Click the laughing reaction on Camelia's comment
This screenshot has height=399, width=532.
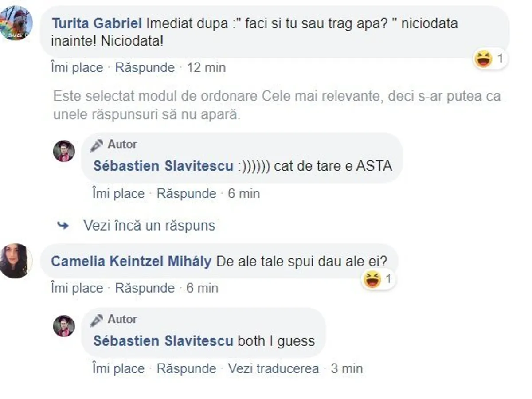coord(372,279)
